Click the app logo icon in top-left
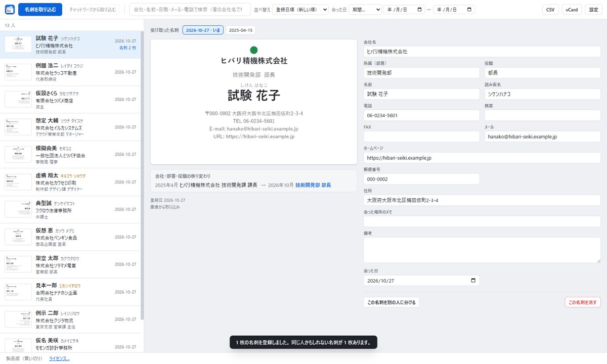 [10, 10]
